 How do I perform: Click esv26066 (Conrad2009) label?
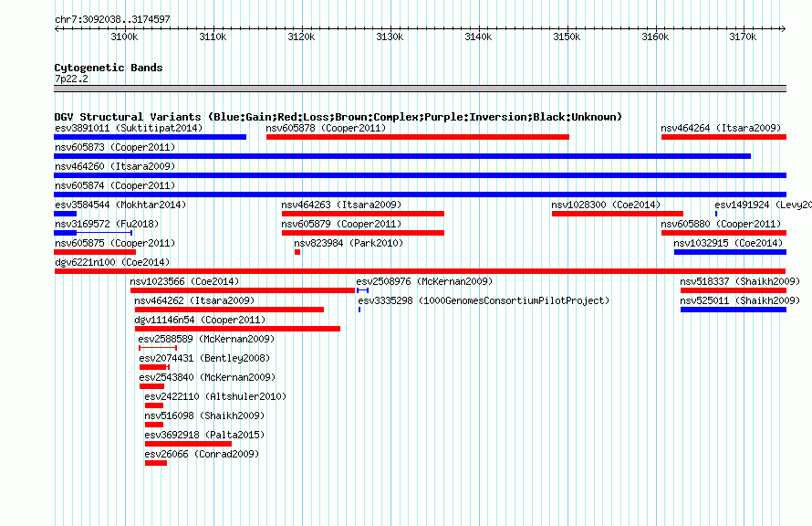(x=202, y=454)
